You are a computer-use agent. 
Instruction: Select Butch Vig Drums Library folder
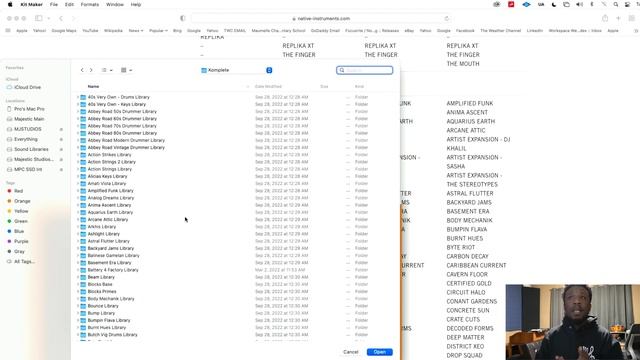[x=112, y=335]
